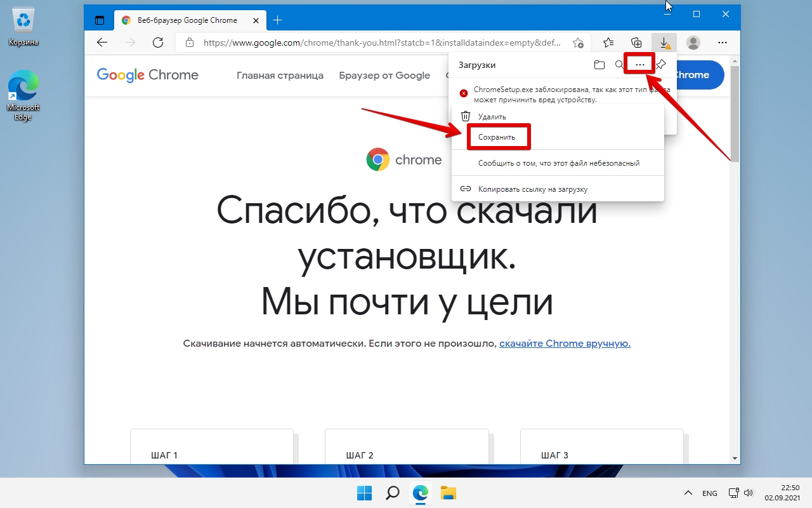Click the ШАГ 1 card
The image size is (812, 508).
click(x=212, y=446)
